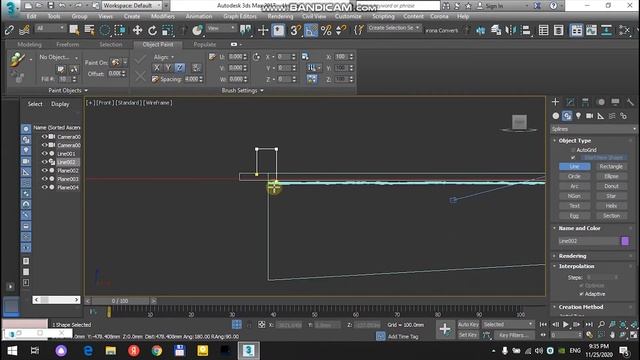This screenshot has height=360, width=640.
Task: Click the Set Key button
Action: [x=468, y=335]
